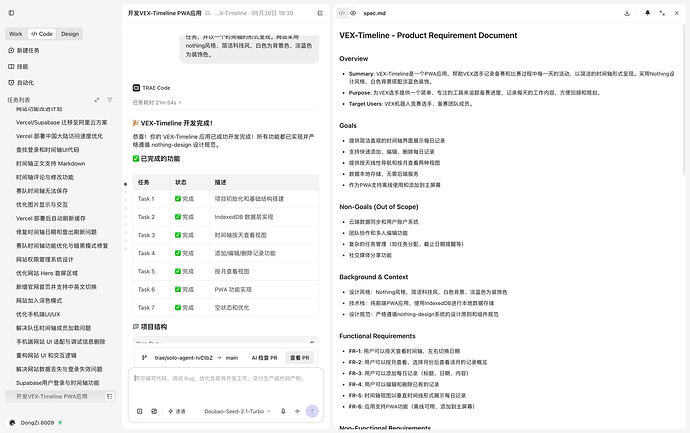The image size is (690, 433).
Task: Switch spec.md to eye preview mode
Action: 353,13
